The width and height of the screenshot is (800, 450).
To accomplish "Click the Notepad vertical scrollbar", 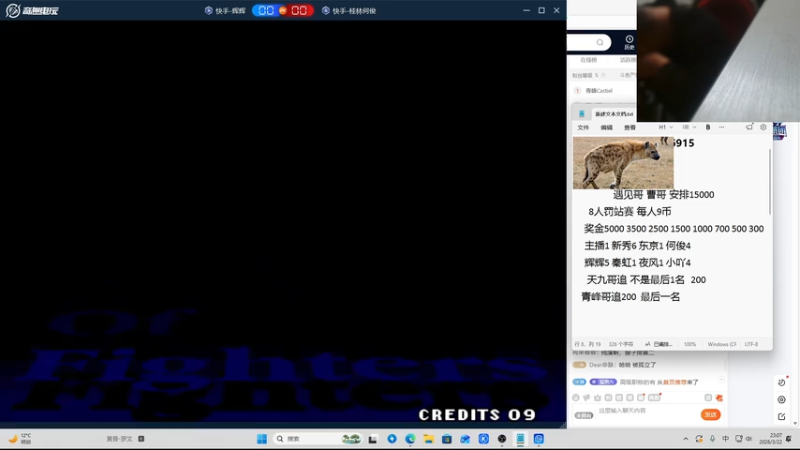I will coord(769,182).
